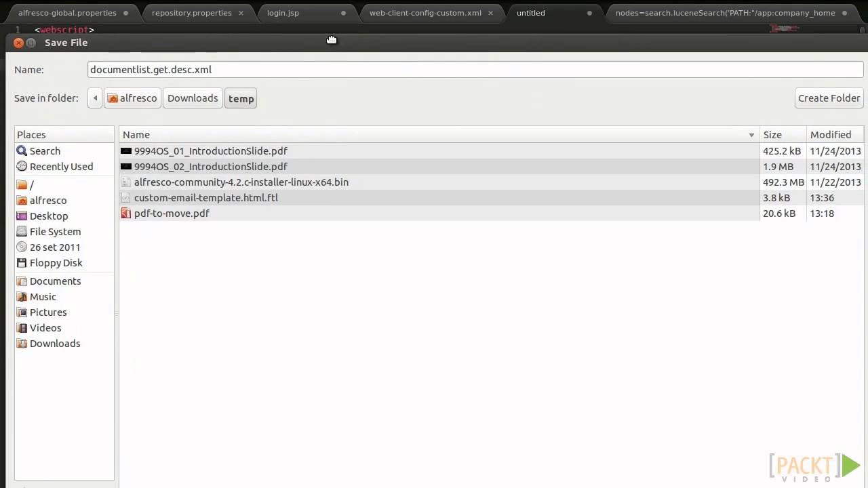Screen dimensions: 868x488
Task: Click the 492.3 MB size cell
Action: tap(783, 182)
